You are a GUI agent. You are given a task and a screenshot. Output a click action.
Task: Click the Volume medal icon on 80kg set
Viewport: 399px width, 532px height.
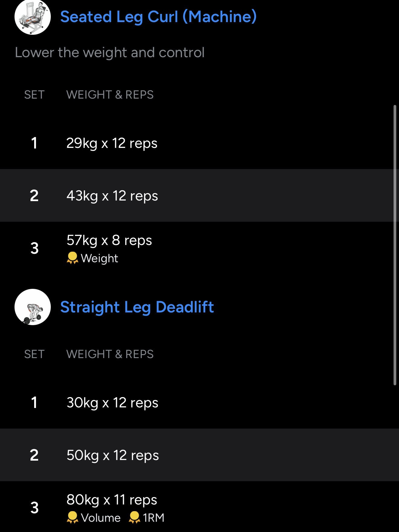pyautogui.click(x=72, y=517)
